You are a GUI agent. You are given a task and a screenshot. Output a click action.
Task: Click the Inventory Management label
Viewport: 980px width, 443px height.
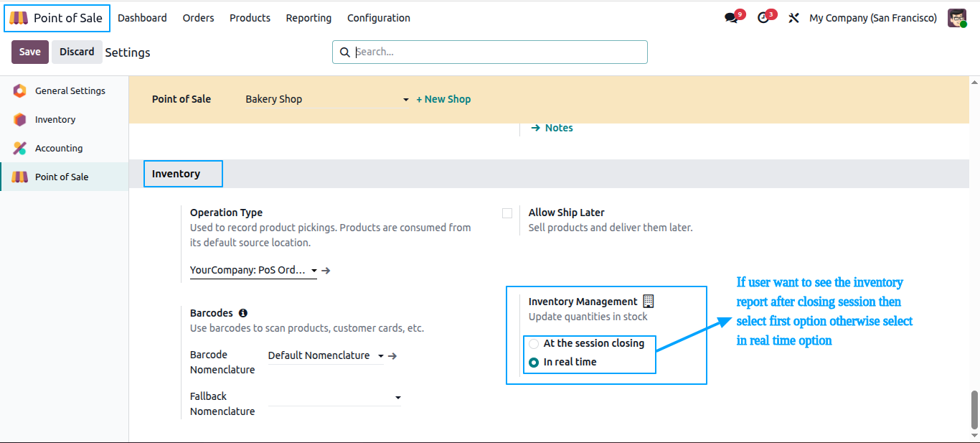[583, 302]
